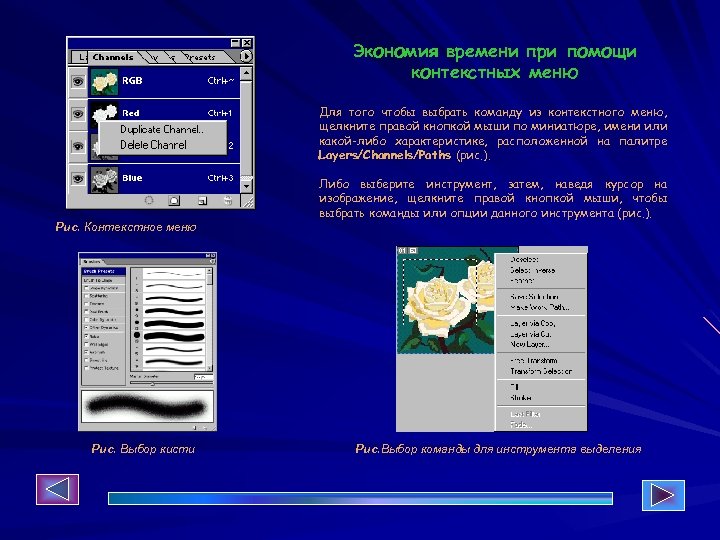The height and width of the screenshot is (540, 720).
Task: Click the Ctrl+~ shortcut label
Action: [x=221, y=80]
